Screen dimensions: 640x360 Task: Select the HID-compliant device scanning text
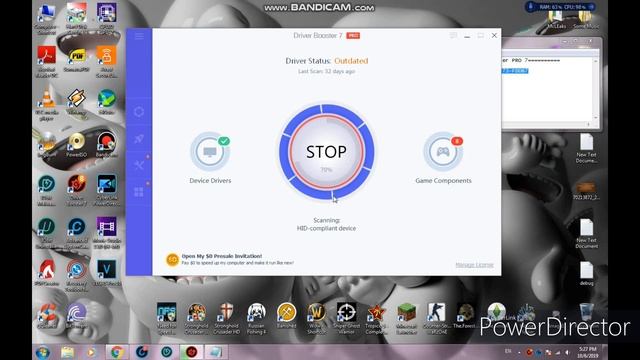tap(327, 228)
